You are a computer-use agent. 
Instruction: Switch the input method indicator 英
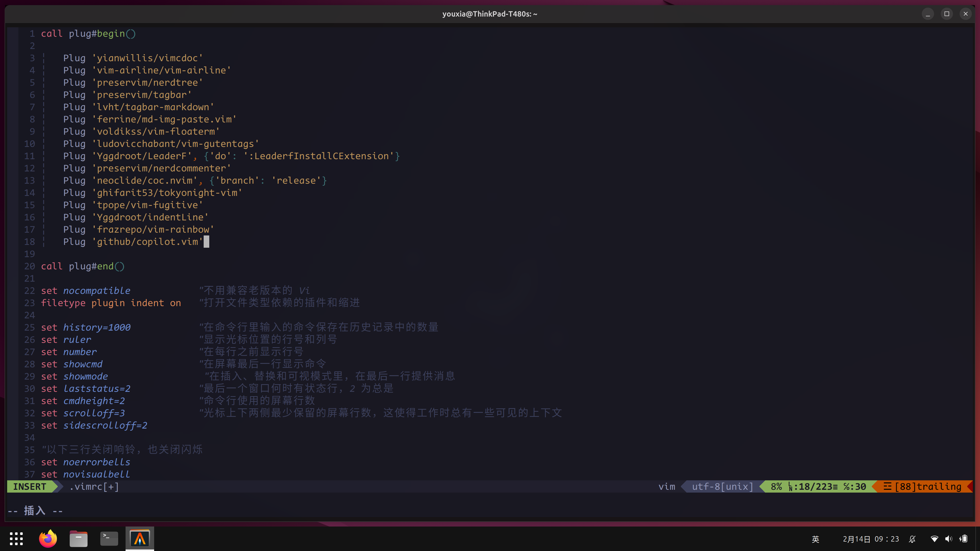click(x=815, y=539)
